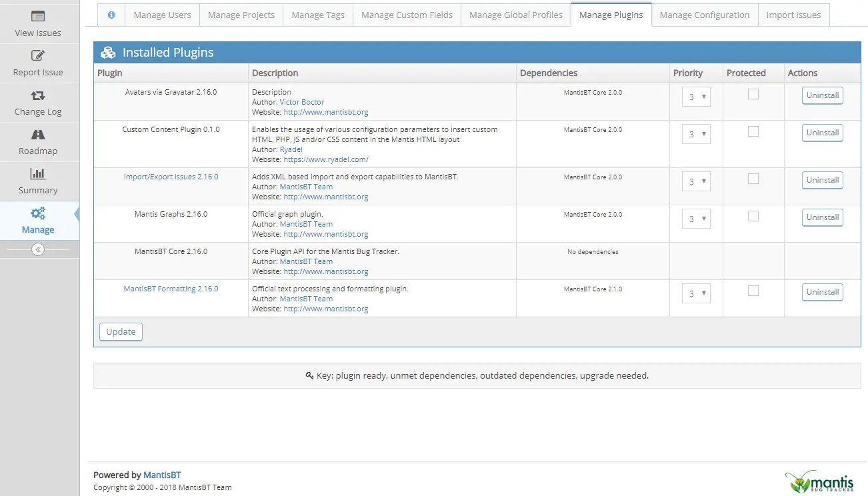Open Roadmap using its sidebar icon
868x496 pixels.
point(37,135)
